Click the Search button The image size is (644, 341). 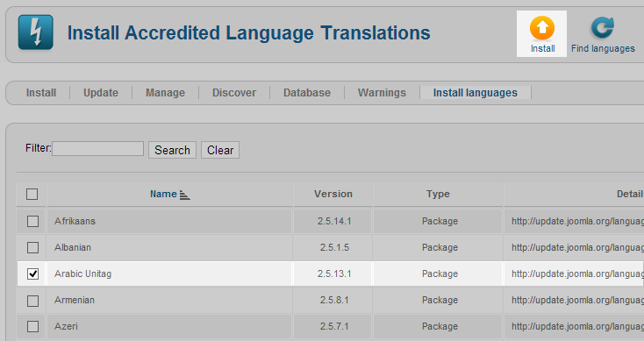point(172,150)
